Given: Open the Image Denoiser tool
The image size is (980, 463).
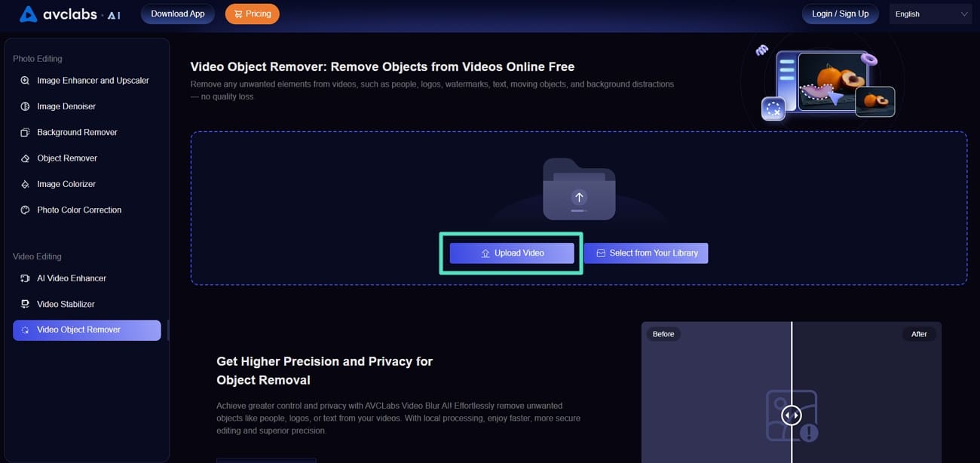Looking at the screenshot, I should click(x=87, y=106).
